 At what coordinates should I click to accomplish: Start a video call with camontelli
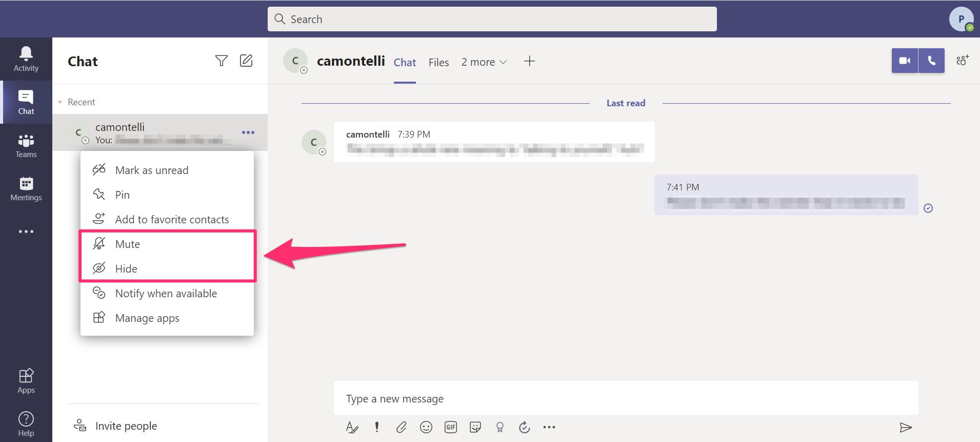click(905, 61)
